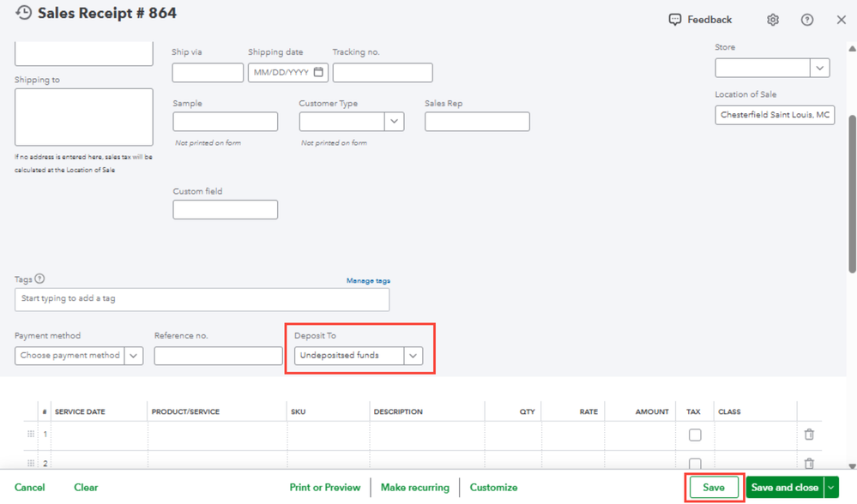Check the Tax checkbox on line 1
The image size is (857, 504).
[x=695, y=435]
